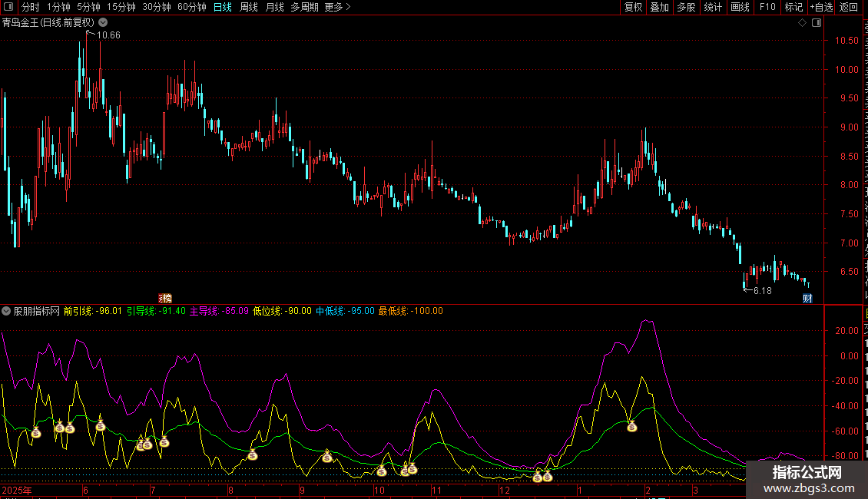Open F10 company information
This screenshot has height=499, width=868.
tap(767, 8)
